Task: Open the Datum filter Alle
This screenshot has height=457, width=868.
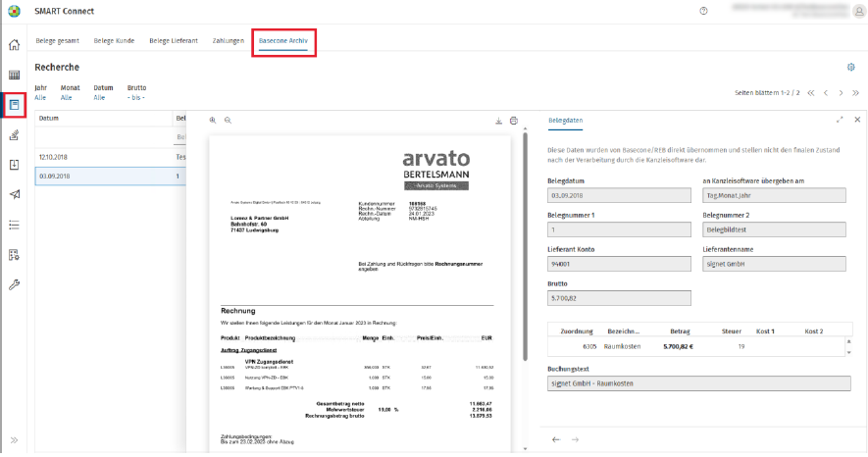Action: point(99,98)
